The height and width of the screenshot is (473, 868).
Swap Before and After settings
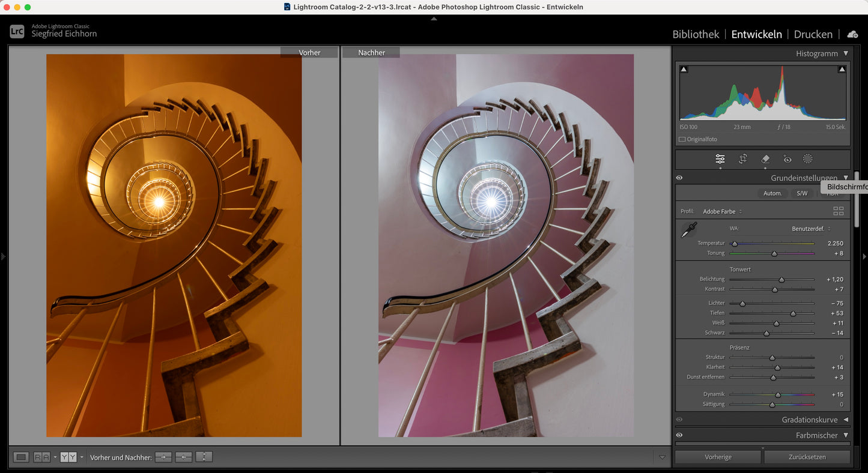click(x=204, y=457)
